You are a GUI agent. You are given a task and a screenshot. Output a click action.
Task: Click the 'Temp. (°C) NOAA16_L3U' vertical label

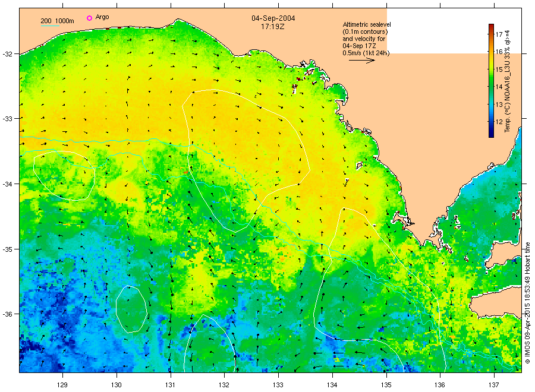(508, 96)
